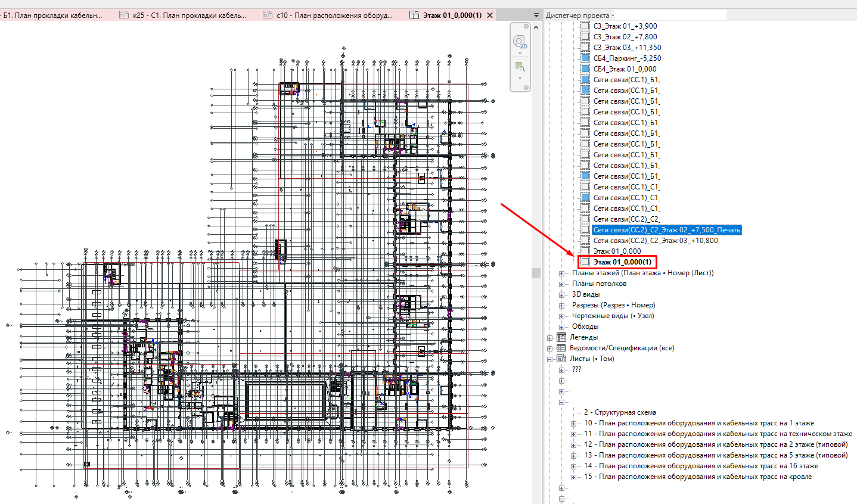Expand Разрезы (Разрез • Номер) node
857x504 pixels.
(561, 306)
